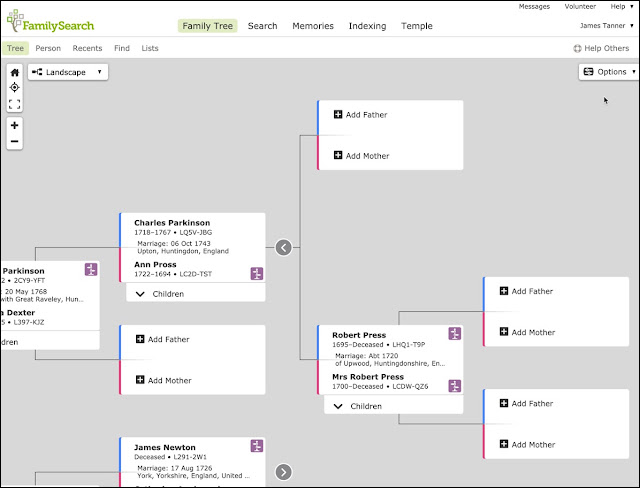This screenshot has width=640, height=488.
Task: Open the Temple menu
Action: coord(417,26)
